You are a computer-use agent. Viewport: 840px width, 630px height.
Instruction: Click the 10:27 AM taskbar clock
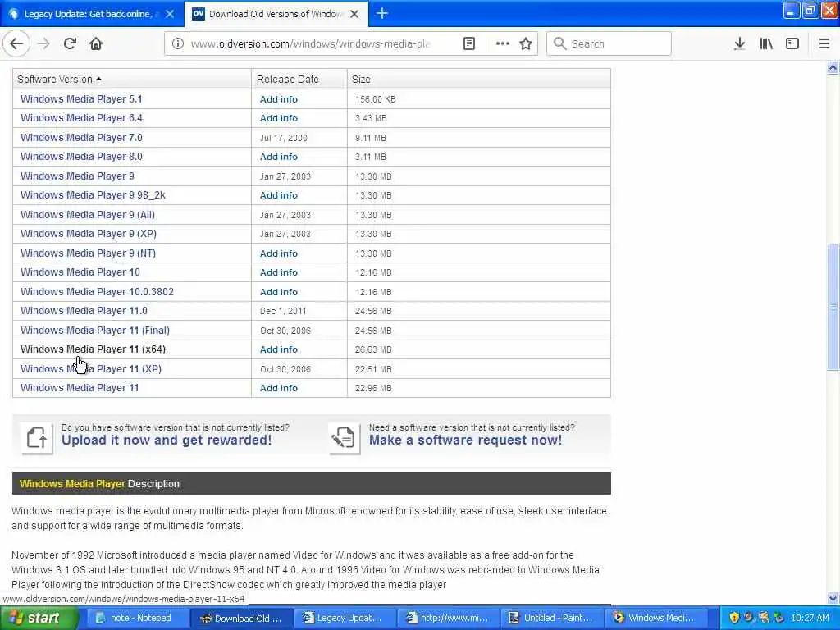(810, 619)
